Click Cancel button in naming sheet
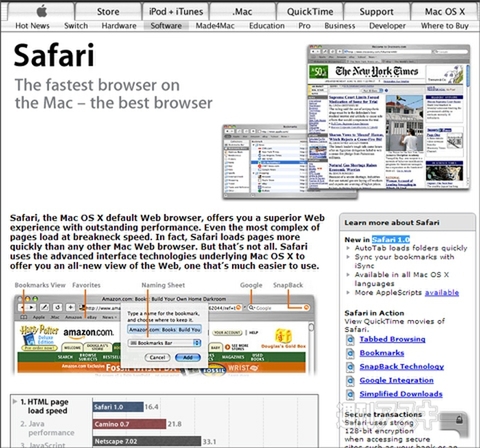Screen dimensions: 480x448 pos(157,357)
